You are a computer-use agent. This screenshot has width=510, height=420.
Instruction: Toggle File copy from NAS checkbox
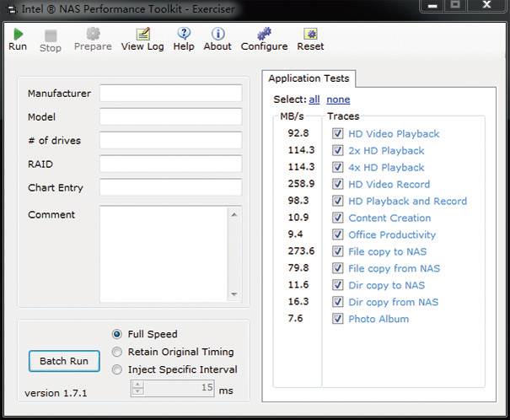[x=337, y=268]
